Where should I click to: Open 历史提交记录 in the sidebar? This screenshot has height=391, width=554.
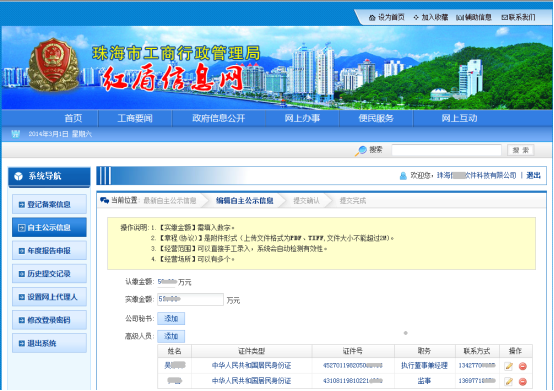(x=49, y=273)
